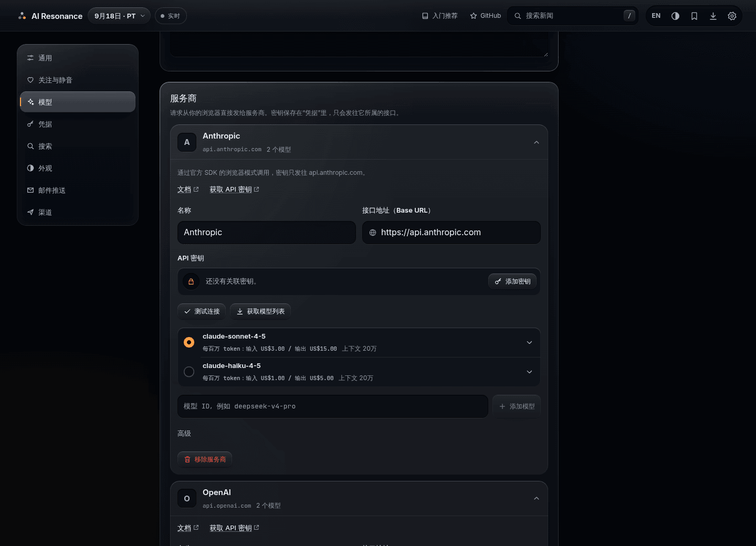Click 添加密钥 add key button
Screen dimensions: 756x546
coord(512,281)
